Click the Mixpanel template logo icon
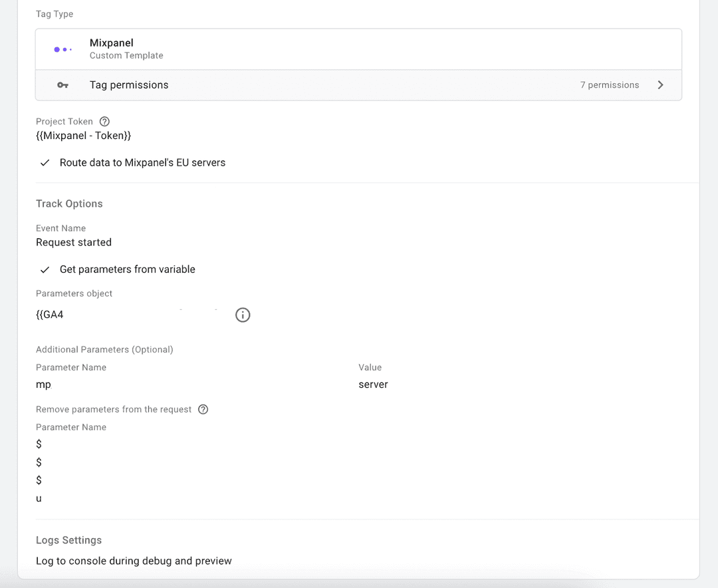Image resolution: width=718 pixels, height=588 pixels. 62,49
